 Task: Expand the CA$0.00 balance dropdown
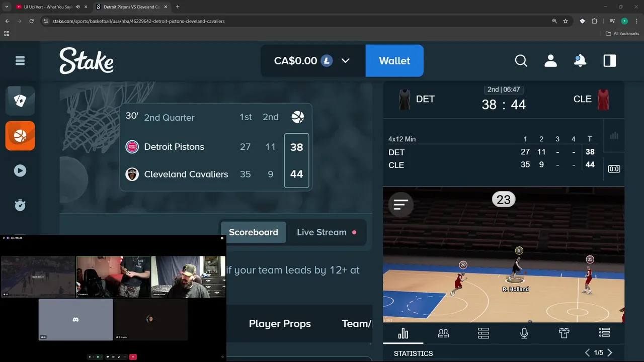(x=346, y=61)
